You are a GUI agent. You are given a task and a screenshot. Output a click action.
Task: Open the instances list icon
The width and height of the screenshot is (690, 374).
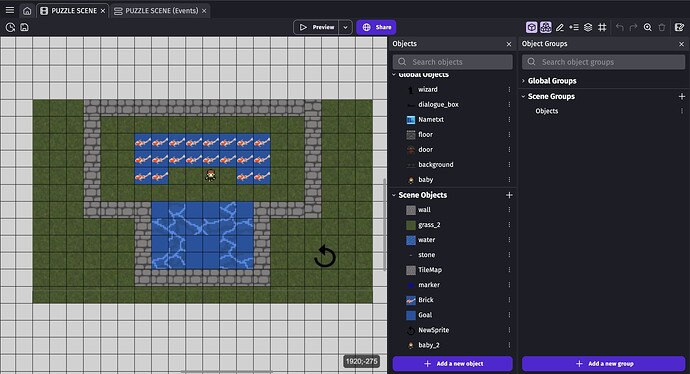coord(574,27)
